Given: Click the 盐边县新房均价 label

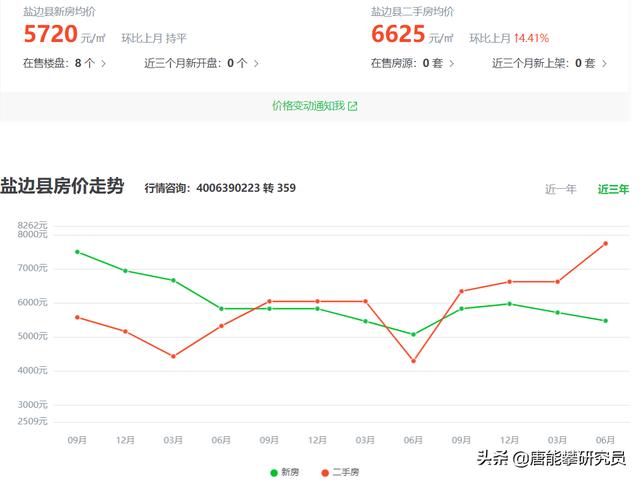Looking at the screenshot, I should point(59,11).
